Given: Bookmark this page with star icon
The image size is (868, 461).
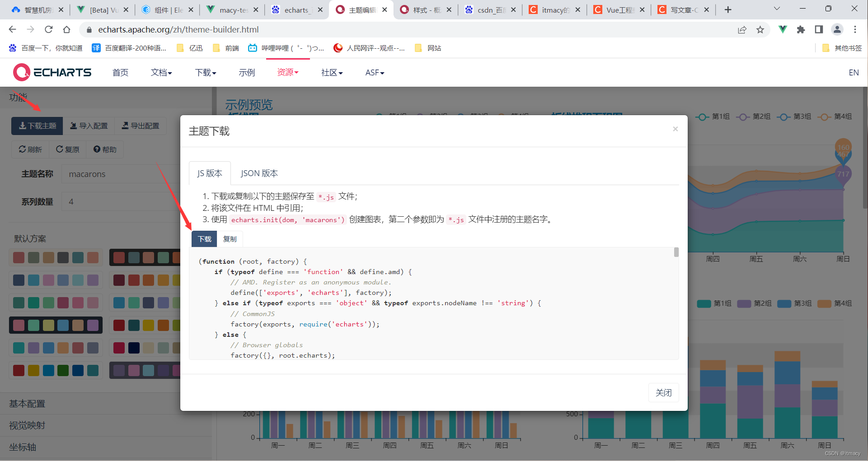Looking at the screenshot, I should point(760,29).
